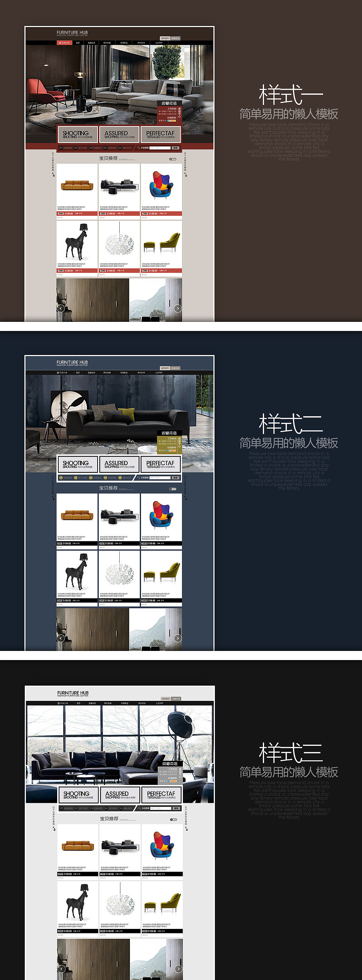Click previous carousel arrow in brown template
The height and width of the screenshot is (980, 362).
tap(61, 308)
